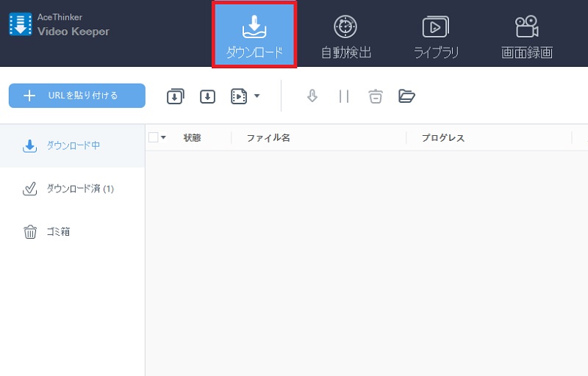Expand the video format dropdown arrow
The width and height of the screenshot is (588, 376).
tap(257, 96)
